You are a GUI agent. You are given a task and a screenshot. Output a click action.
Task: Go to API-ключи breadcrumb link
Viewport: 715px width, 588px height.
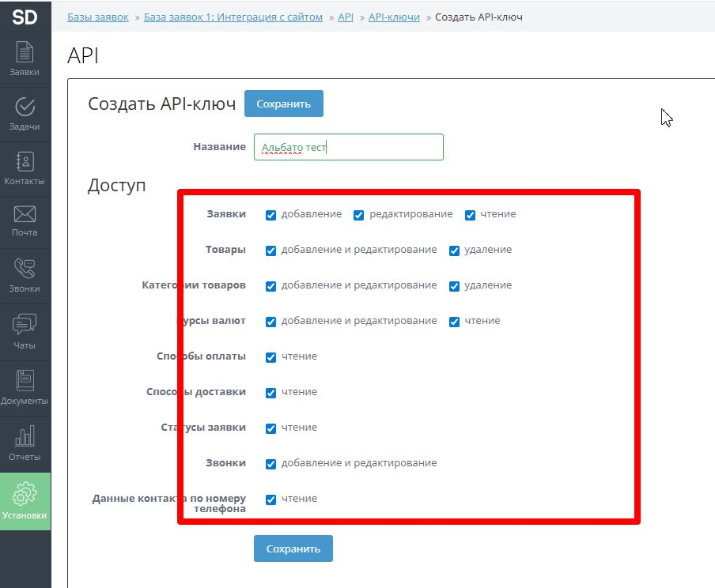(x=394, y=17)
